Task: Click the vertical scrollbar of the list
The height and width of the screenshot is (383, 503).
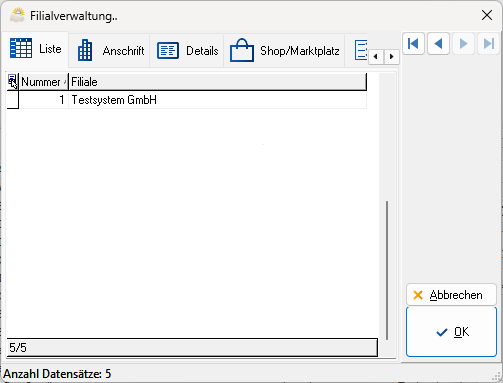Action: 387,270
